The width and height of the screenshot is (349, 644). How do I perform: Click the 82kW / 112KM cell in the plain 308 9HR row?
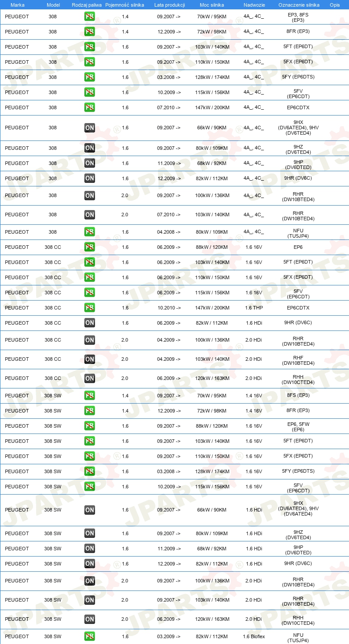(x=212, y=178)
